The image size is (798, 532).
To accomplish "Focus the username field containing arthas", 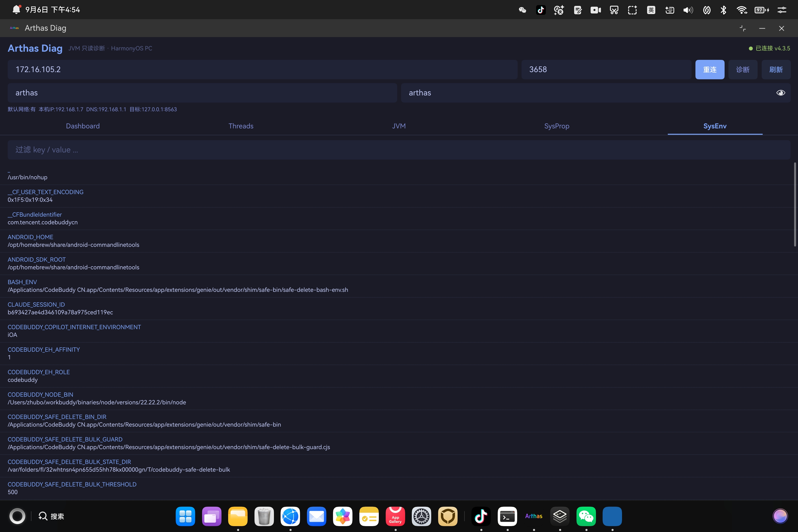I will (202, 93).
